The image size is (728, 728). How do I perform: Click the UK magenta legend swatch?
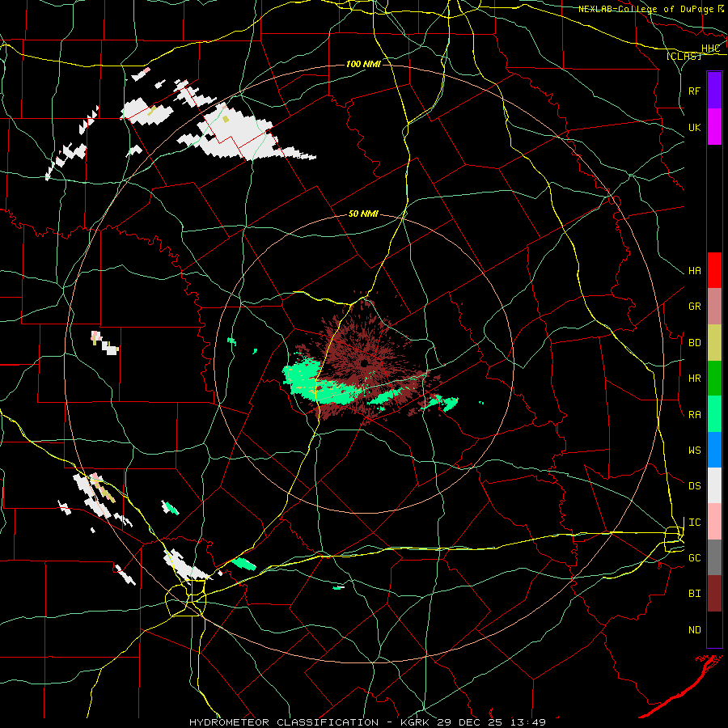point(714,126)
